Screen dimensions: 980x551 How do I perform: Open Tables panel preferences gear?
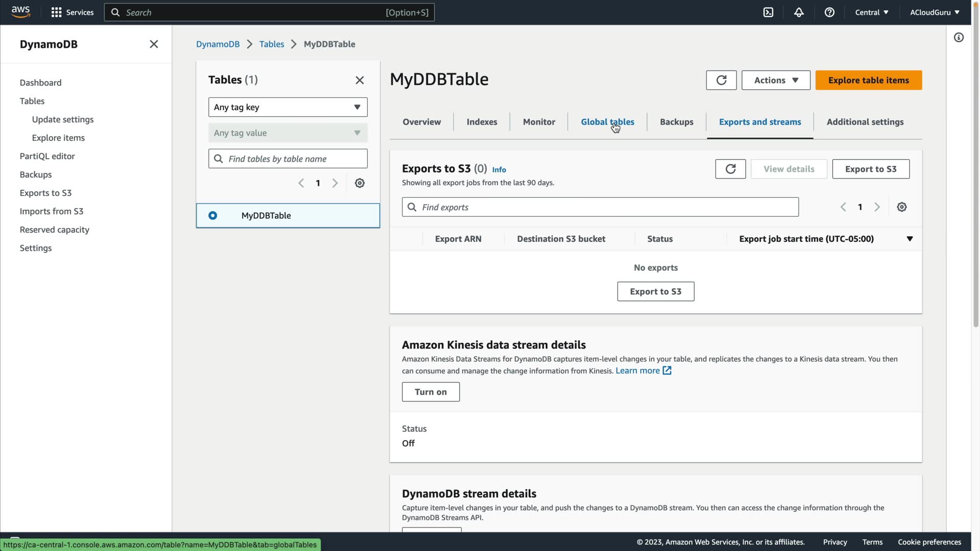pos(359,183)
